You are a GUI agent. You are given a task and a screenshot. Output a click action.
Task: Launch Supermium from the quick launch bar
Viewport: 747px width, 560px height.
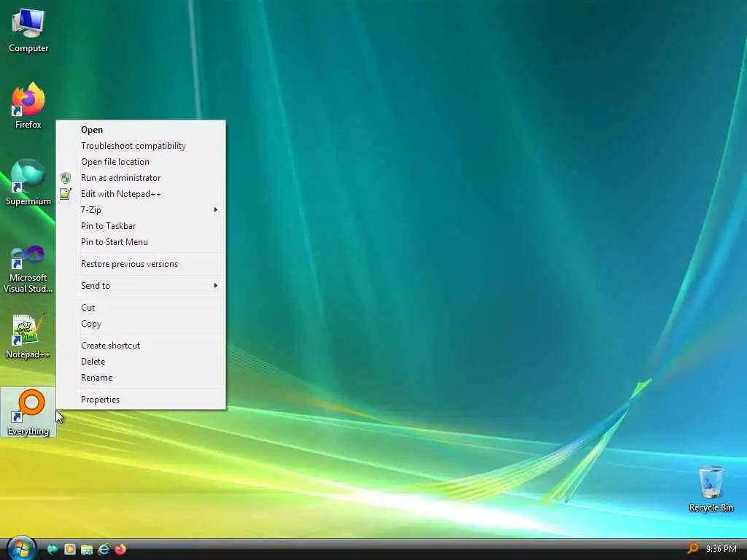pos(53,550)
